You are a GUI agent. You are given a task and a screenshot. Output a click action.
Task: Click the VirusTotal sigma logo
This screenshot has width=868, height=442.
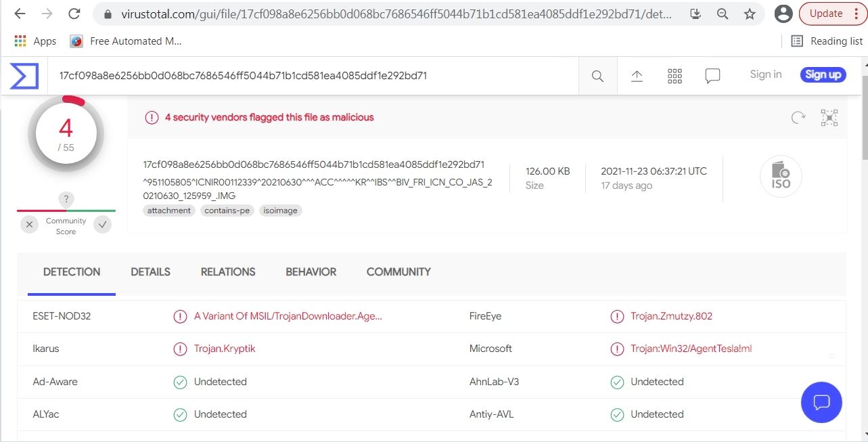[24, 75]
